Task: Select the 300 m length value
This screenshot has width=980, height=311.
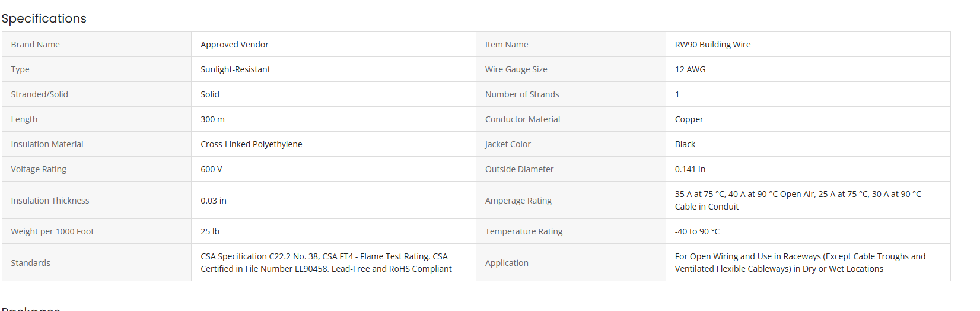Action: [x=212, y=119]
